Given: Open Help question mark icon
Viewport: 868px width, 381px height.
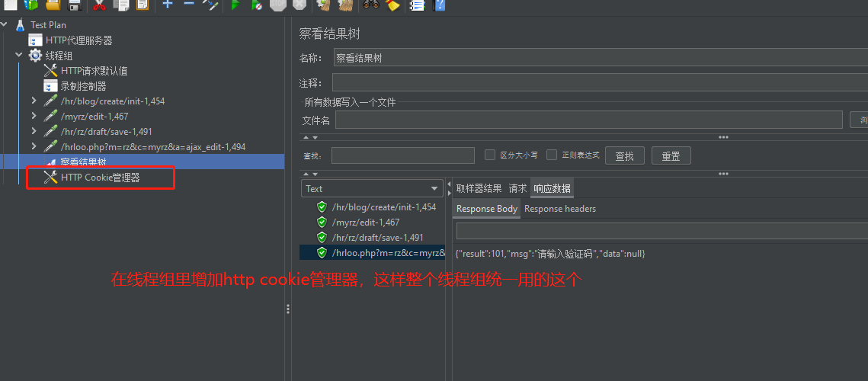Looking at the screenshot, I should click(x=439, y=5).
